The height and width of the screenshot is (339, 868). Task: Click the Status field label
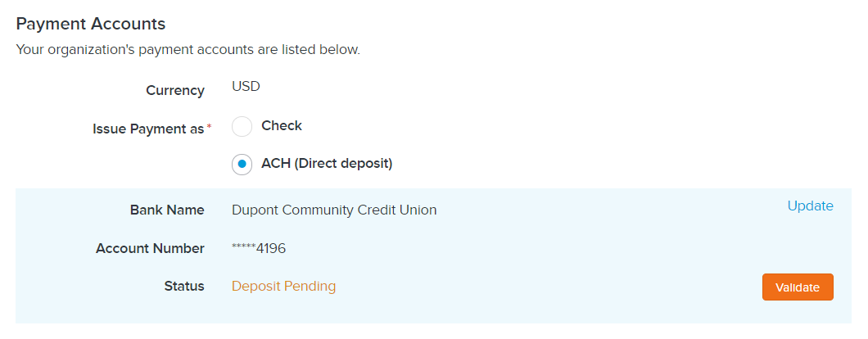point(184,287)
